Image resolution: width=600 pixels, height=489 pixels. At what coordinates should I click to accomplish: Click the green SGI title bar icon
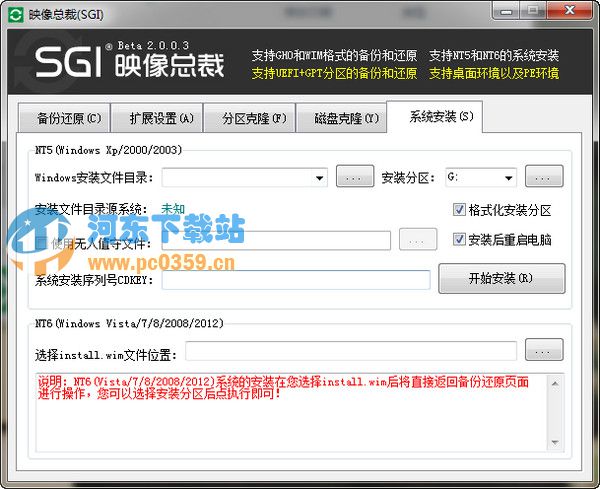click(x=15, y=15)
